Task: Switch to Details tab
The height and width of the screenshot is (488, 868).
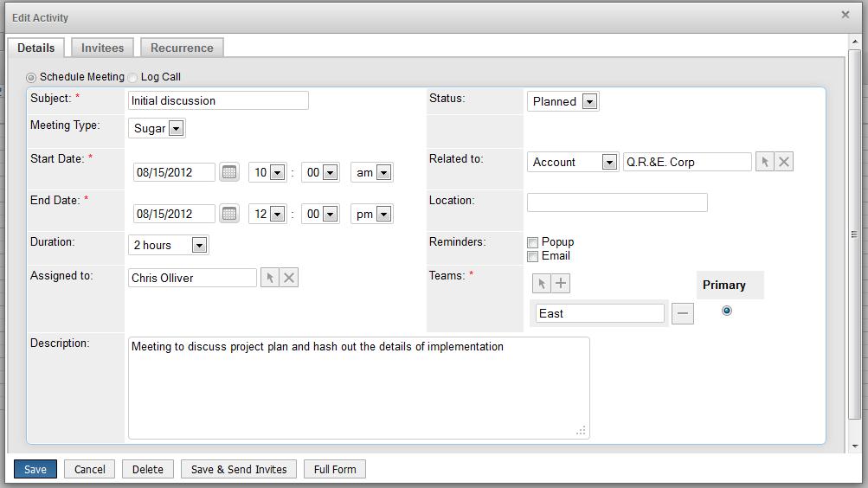Action: tap(36, 48)
